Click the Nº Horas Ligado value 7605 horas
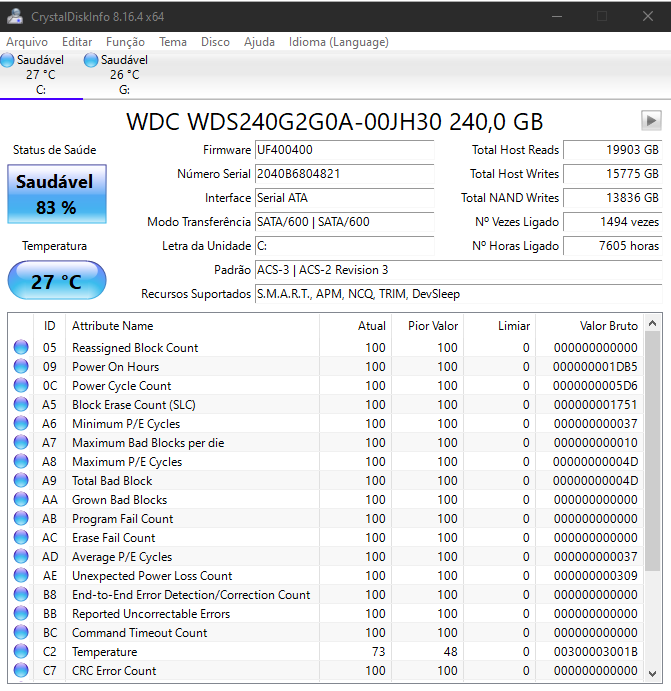Screen dimensions: 671x691 click(x=612, y=246)
